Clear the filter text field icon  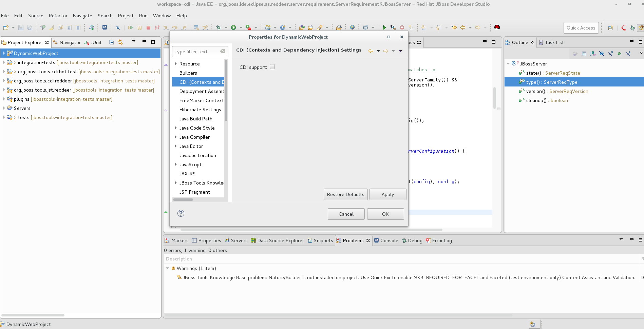click(x=223, y=52)
